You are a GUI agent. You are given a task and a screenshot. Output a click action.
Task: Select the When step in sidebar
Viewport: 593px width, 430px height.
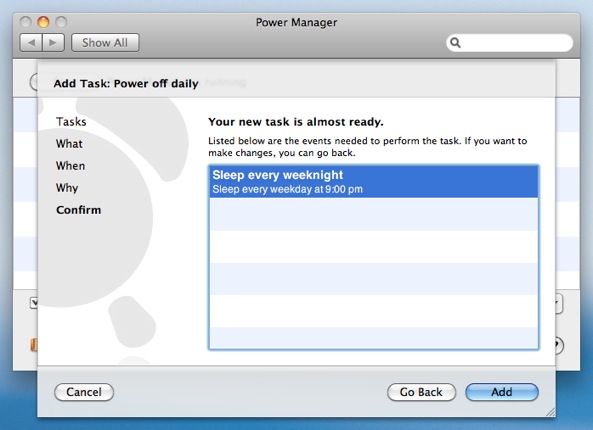70,166
